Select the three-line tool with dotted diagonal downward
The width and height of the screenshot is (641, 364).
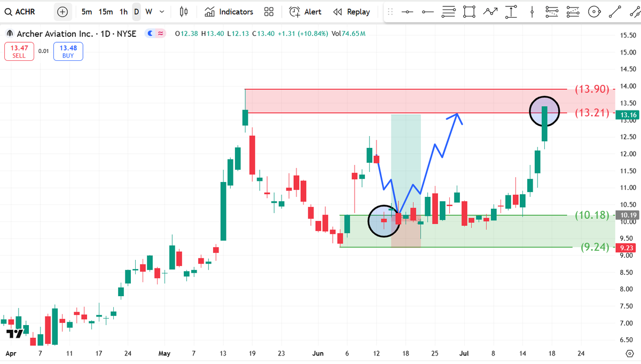click(552, 12)
